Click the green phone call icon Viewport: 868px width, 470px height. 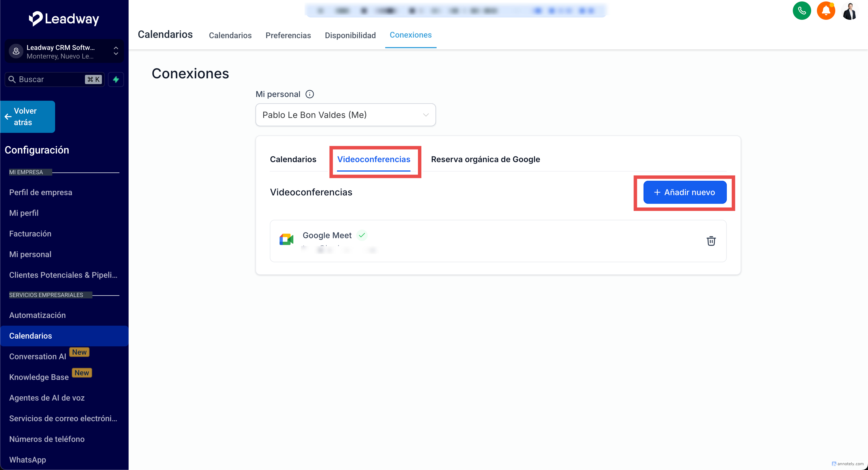(802, 11)
